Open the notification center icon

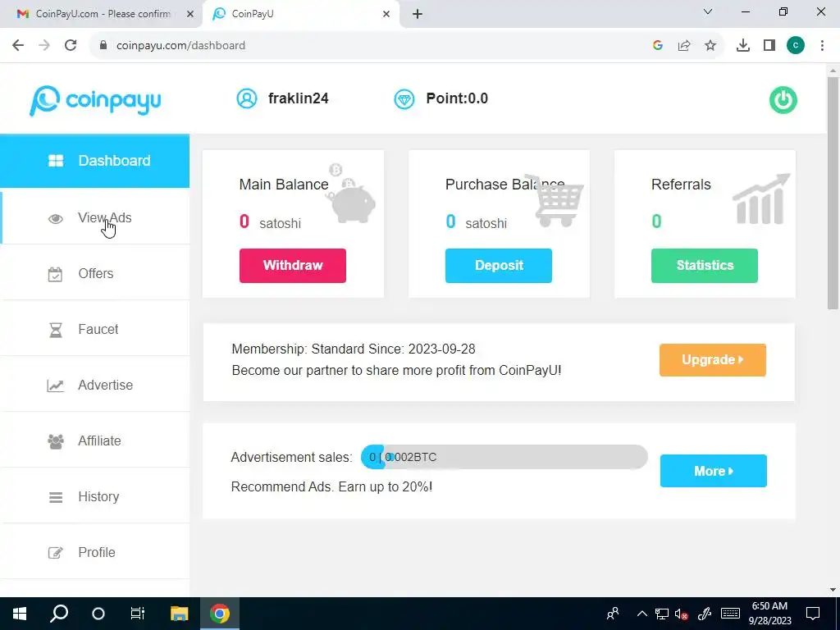tap(813, 614)
